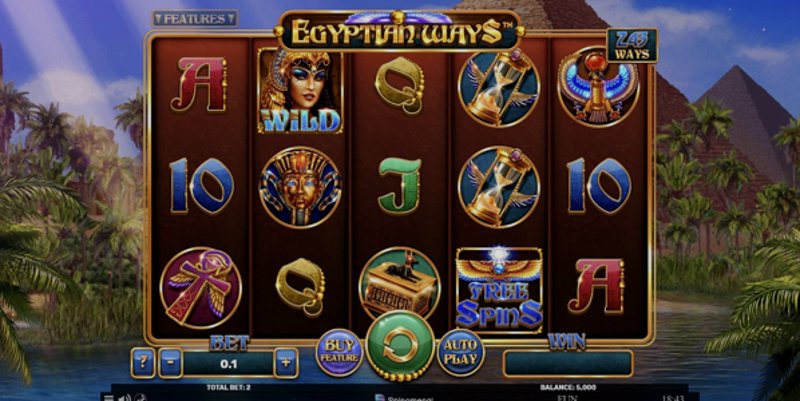Image resolution: width=800 pixels, height=401 pixels.
Task: Open the hamburger menu in bottom bar
Action: click(x=108, y=397)
